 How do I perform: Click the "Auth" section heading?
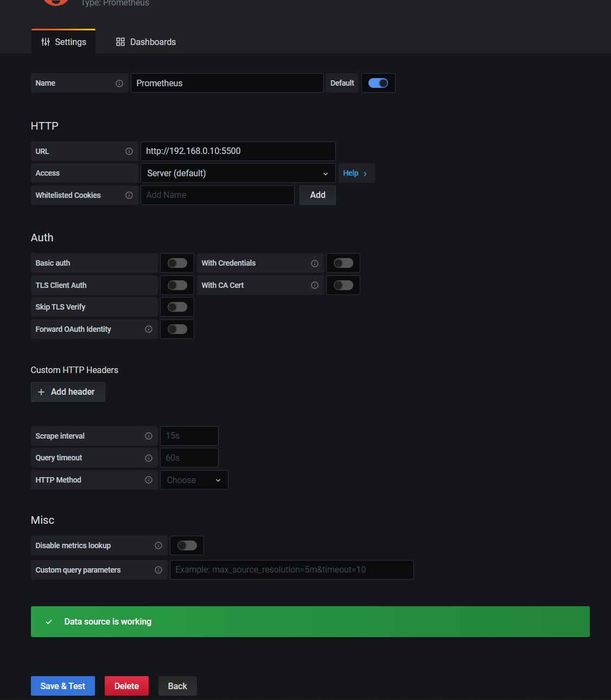(x=42, y=237)
